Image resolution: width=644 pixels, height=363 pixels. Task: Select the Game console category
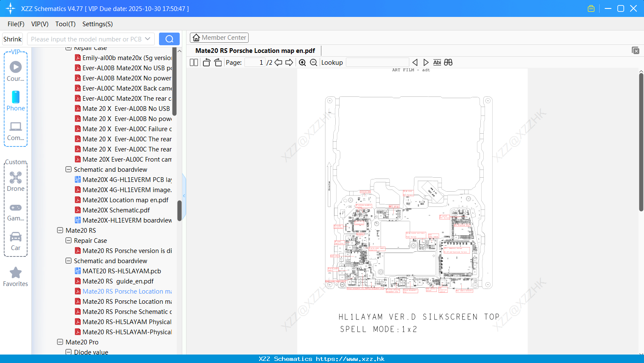coord(16,212)
